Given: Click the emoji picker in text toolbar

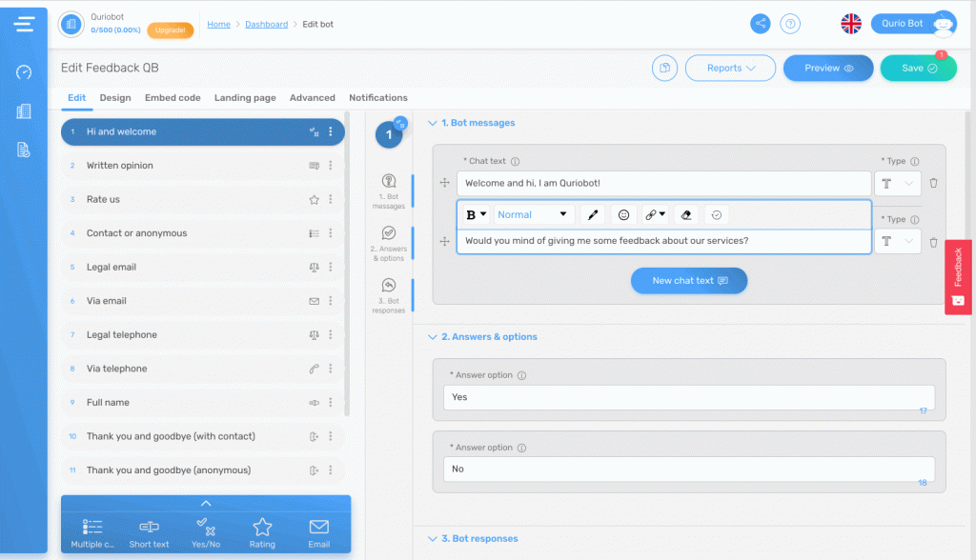Looking at the screenshot, I should tap(623, 215).
